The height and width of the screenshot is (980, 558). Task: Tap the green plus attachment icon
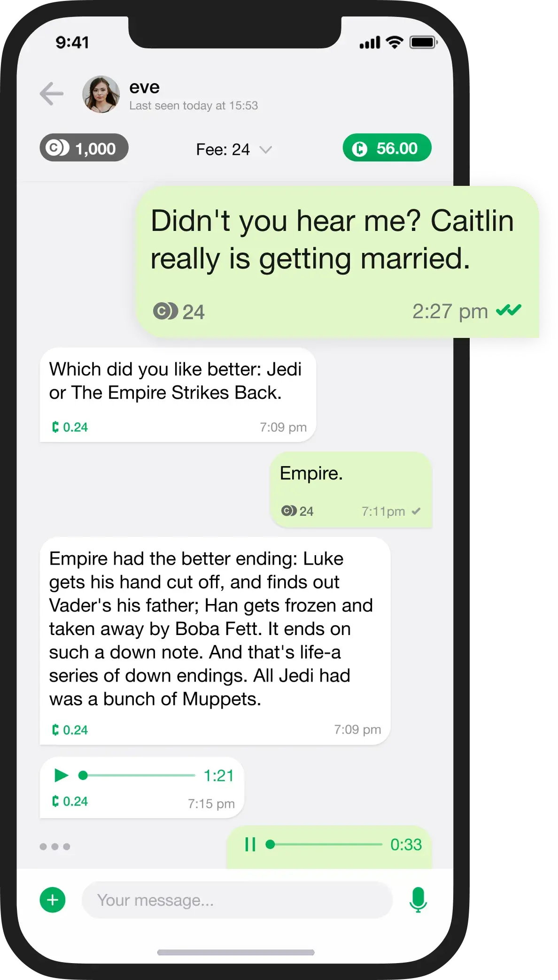click(53, 900)
